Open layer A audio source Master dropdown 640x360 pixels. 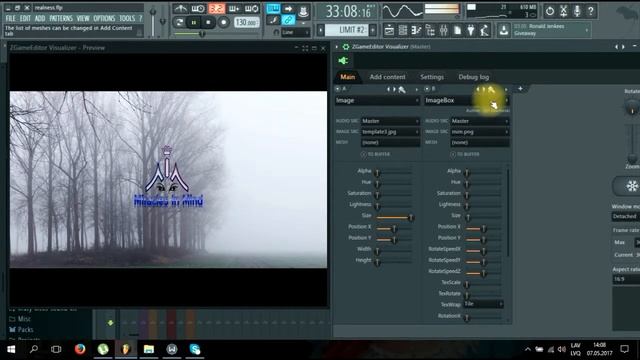pyautogui.click(x=390, y=121)
